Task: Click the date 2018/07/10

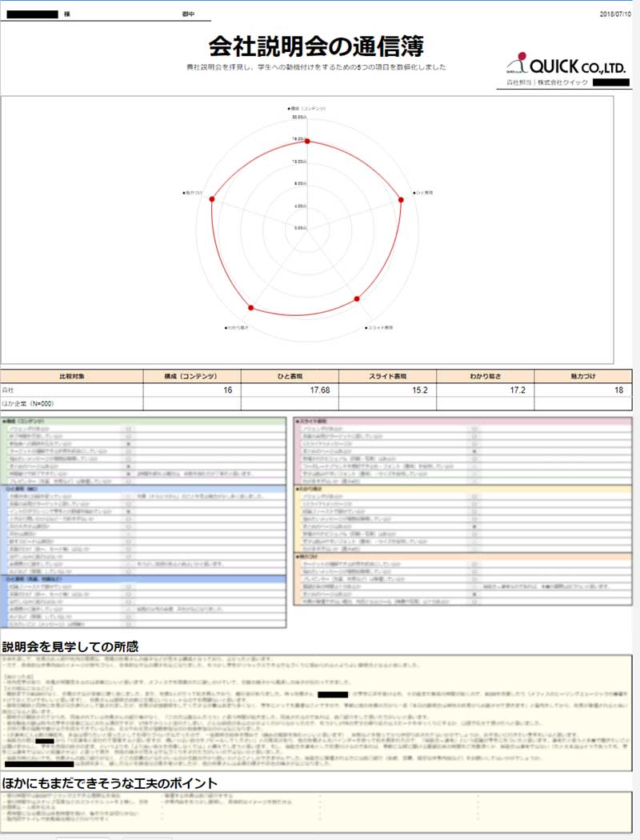Action: (x=615, y=14)
